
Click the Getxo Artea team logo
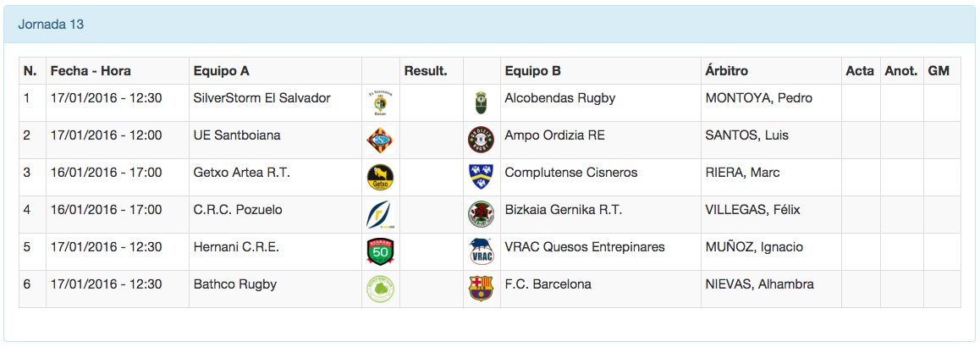point(380,177)
